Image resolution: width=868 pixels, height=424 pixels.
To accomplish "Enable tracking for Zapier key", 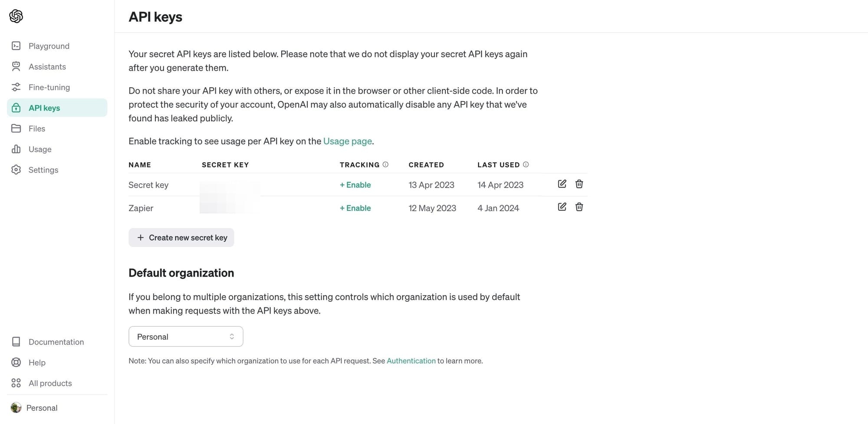I will point(355,208).
